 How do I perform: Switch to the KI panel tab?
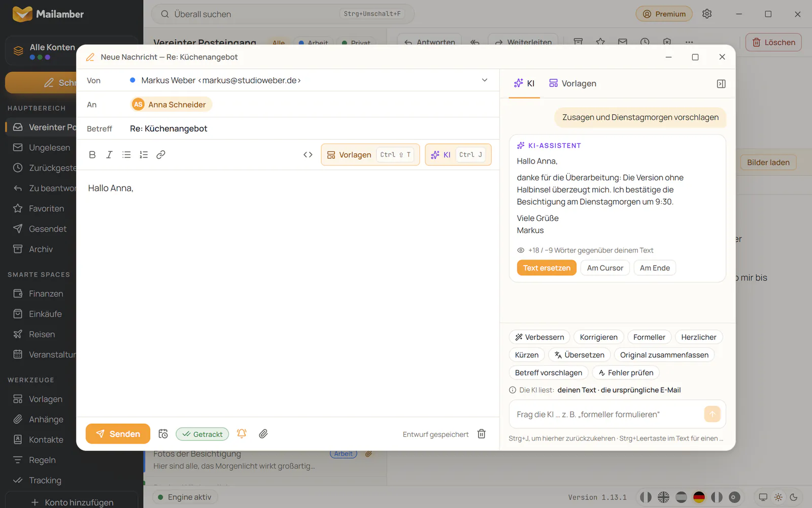tap(524, 84)
